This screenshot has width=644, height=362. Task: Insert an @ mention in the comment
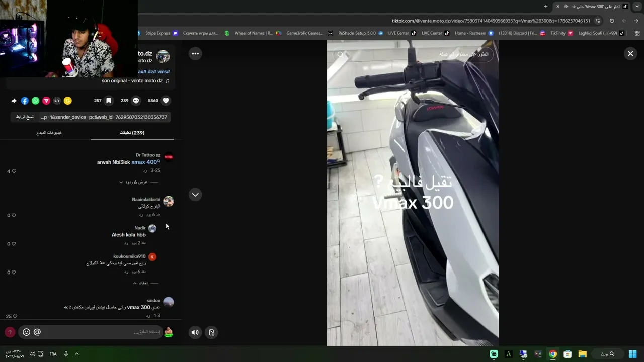(37, 332)
